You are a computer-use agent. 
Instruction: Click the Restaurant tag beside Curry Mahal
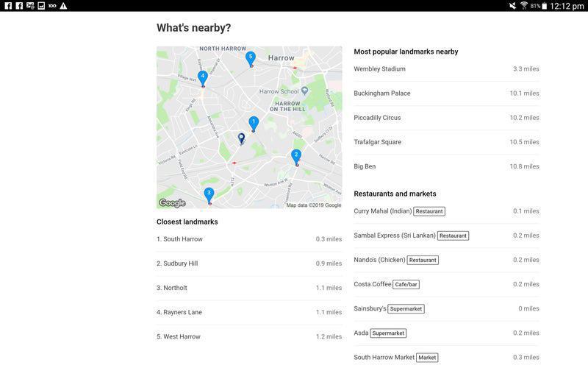point(429,211)
